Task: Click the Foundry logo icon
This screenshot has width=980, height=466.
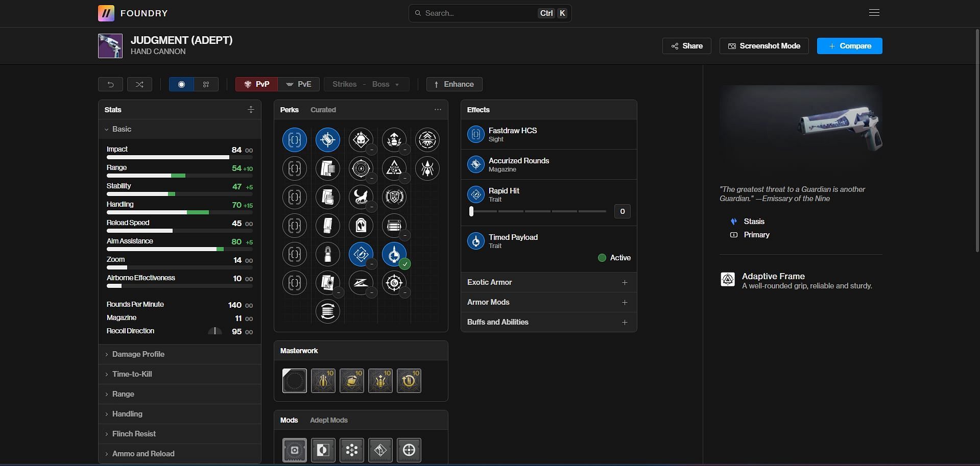Action: coord(106,13)
